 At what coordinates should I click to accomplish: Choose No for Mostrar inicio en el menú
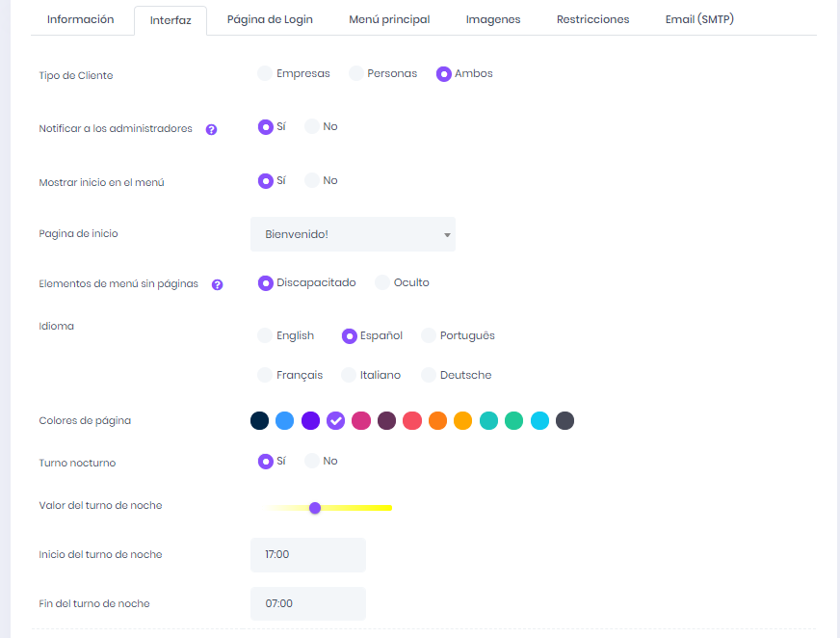point(312,180)
